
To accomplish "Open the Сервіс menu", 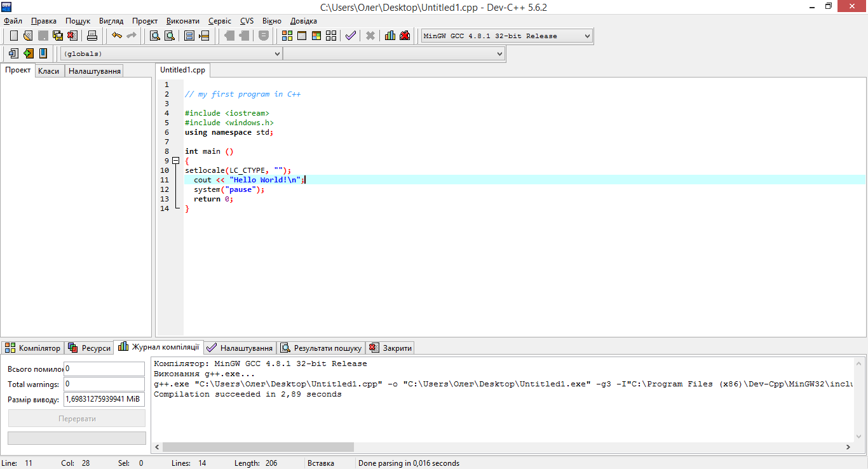I will pyautogui.click(x=220, y=21).
